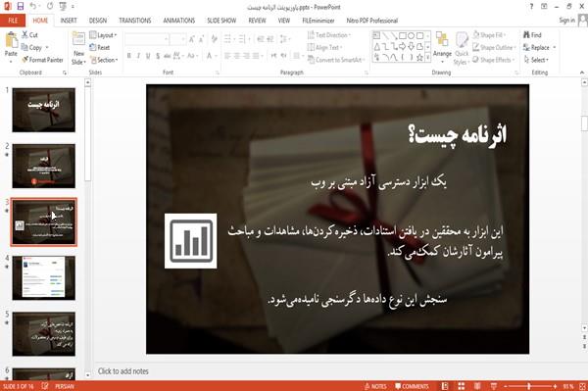Switch to the SLIDE SHOW tab
The image size is (588, 391).
(221, 21)
